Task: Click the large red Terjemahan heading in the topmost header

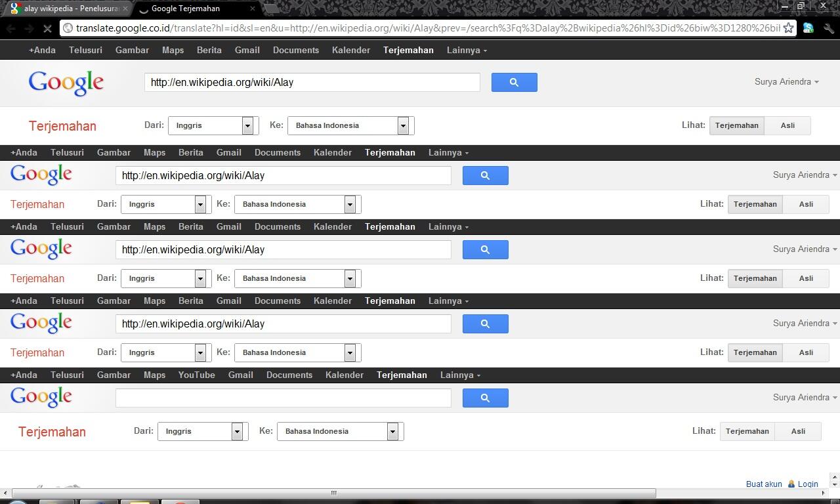Action: click(x=62, y=126)
